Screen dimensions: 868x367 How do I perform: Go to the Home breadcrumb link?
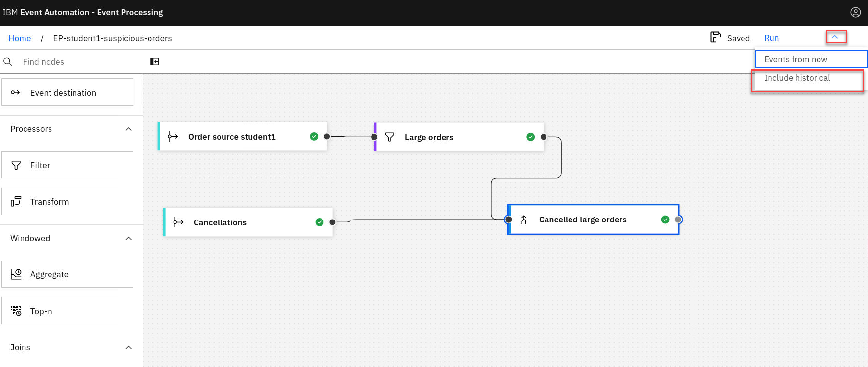point(20,38)
